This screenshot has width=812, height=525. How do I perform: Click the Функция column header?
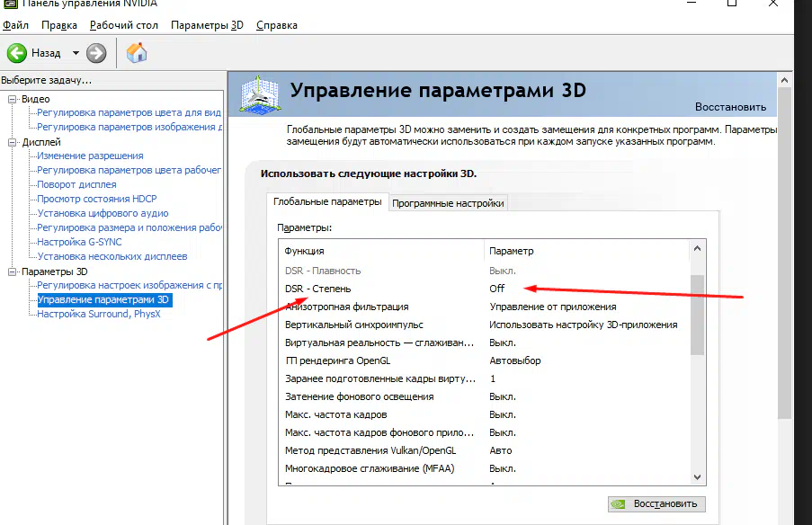point(380,251)
